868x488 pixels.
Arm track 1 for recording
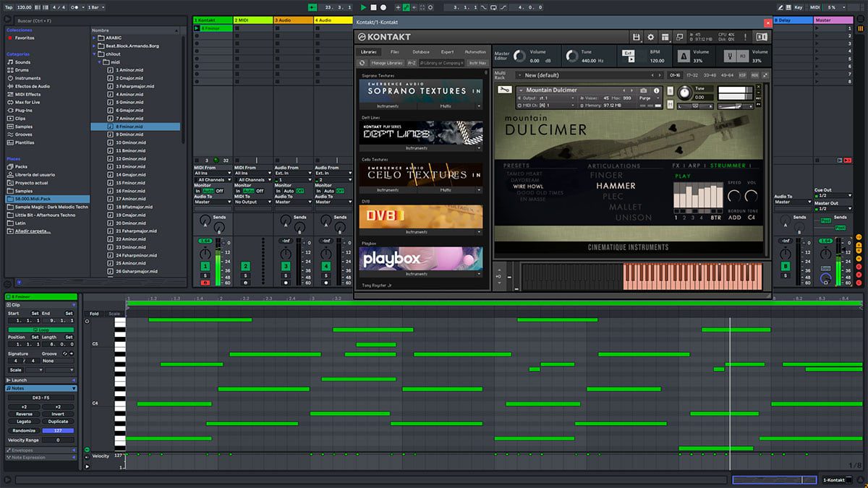205,283
